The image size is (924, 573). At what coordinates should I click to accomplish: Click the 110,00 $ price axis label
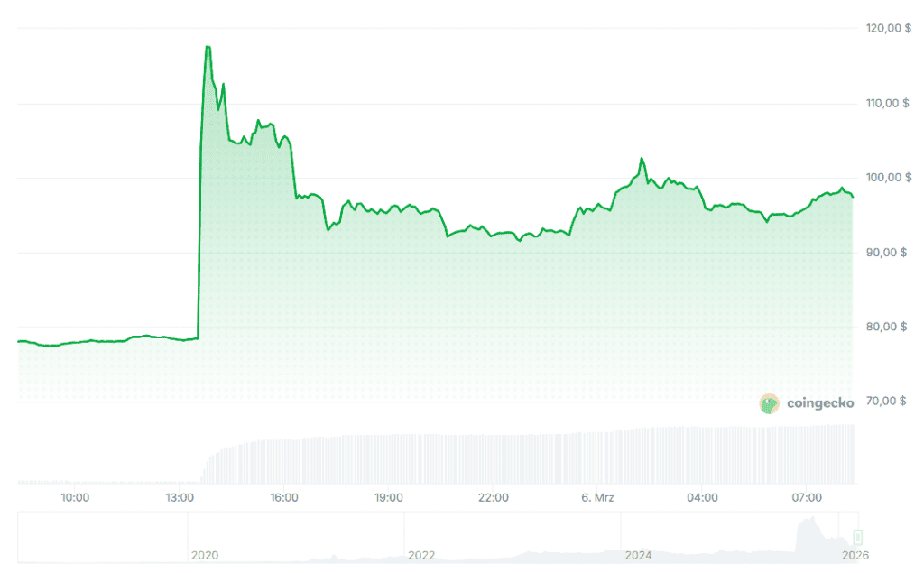point(887,103)
